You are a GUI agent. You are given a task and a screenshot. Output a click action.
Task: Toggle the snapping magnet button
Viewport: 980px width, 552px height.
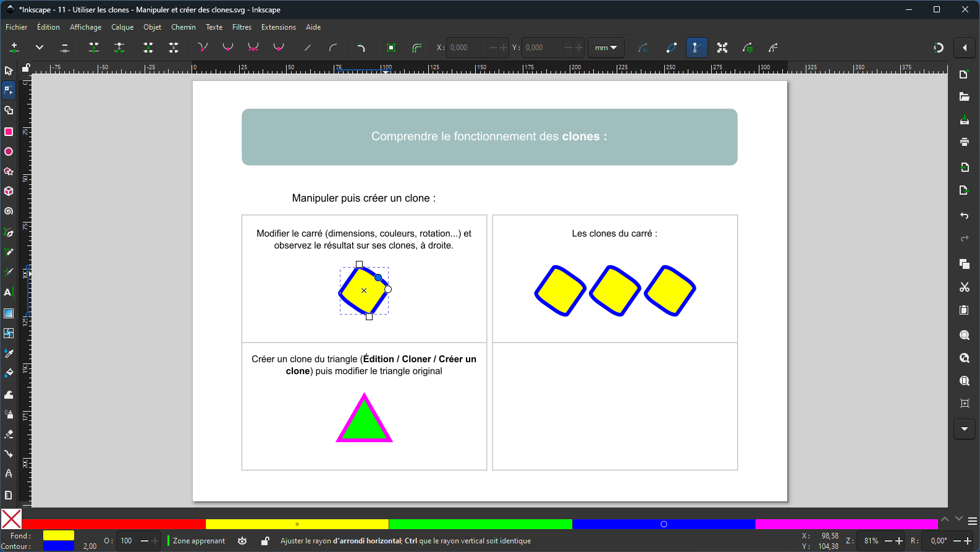(939, 48)
